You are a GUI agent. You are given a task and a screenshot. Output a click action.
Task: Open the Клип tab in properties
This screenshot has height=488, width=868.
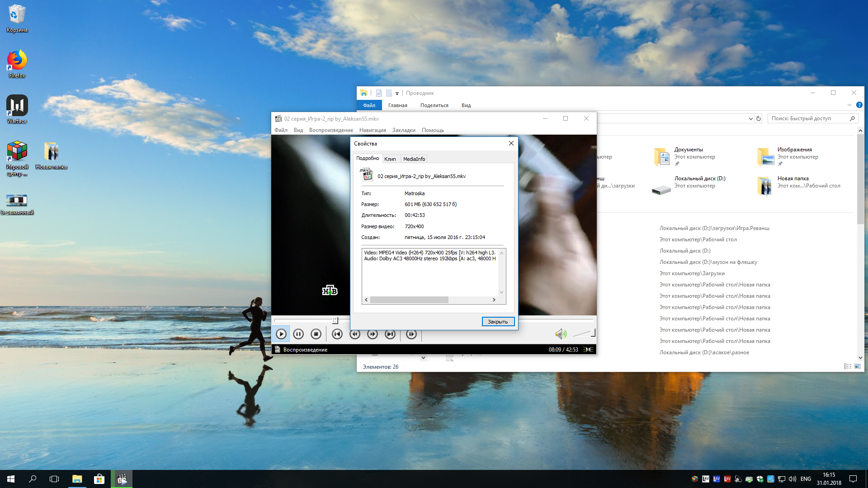point(390,159)
